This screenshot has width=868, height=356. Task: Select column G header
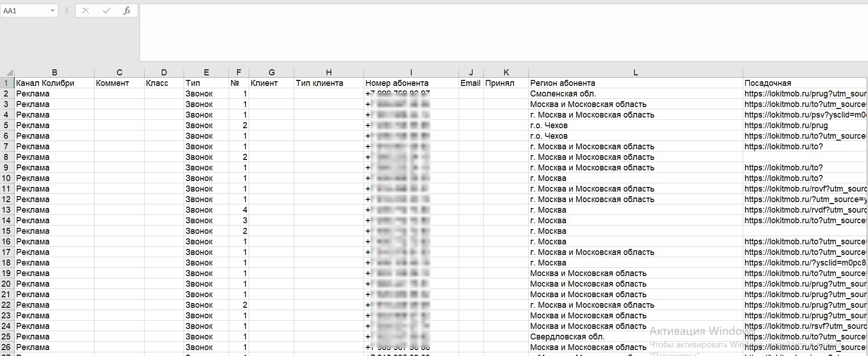coord(271,73)
